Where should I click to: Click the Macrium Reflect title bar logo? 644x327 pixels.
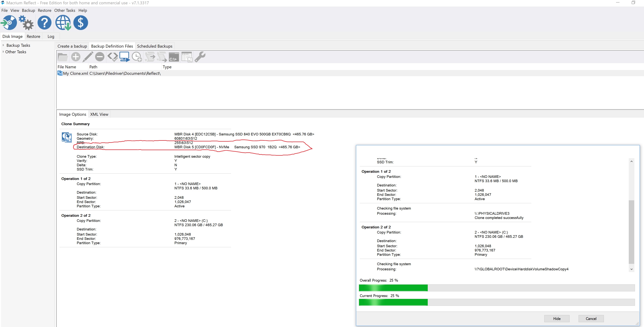pos(3,3)
